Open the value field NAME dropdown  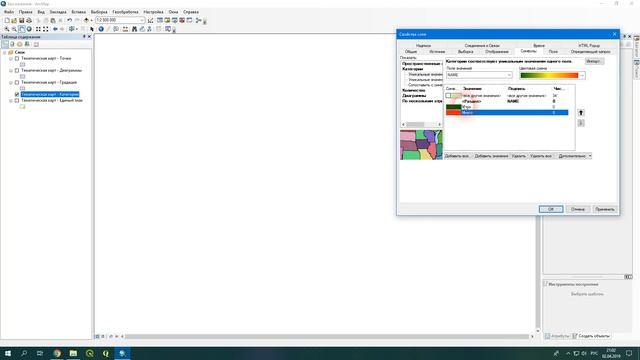[509, 75]
